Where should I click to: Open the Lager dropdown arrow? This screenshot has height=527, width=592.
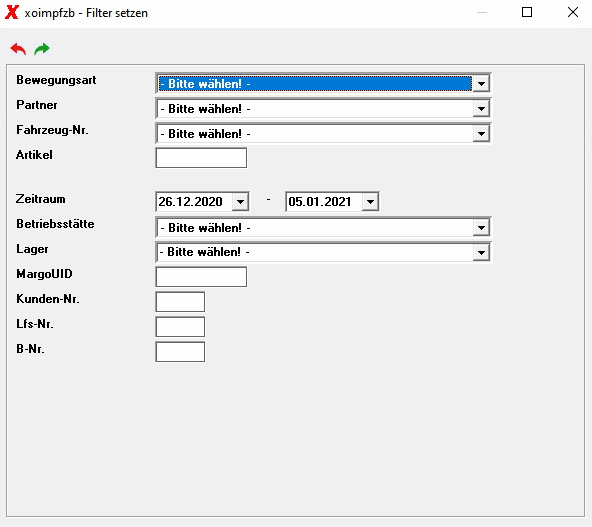(x=481, y=252)
